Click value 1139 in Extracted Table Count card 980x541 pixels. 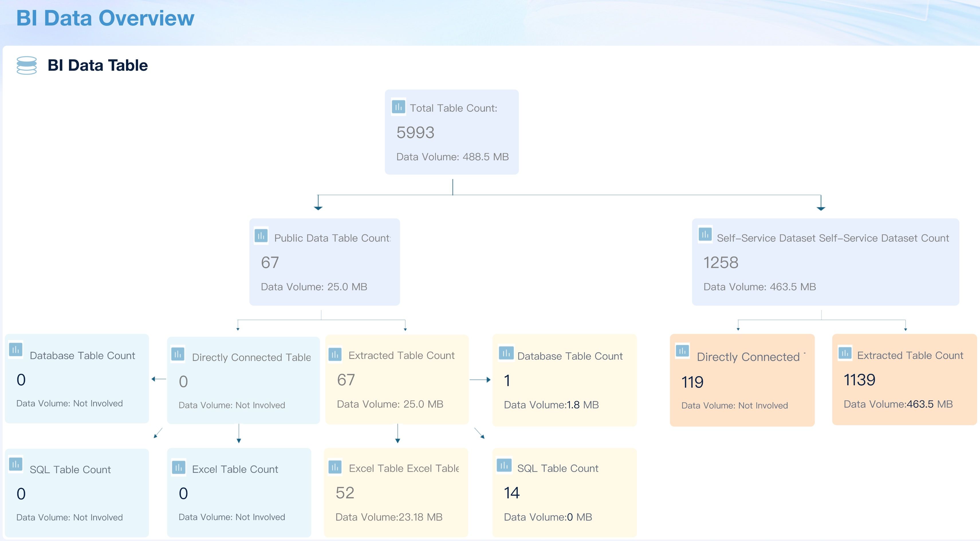point(859,380)
